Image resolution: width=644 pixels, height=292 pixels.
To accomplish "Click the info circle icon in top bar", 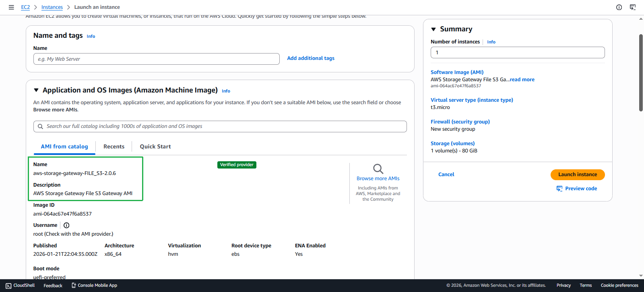I will tap(619, 7).
